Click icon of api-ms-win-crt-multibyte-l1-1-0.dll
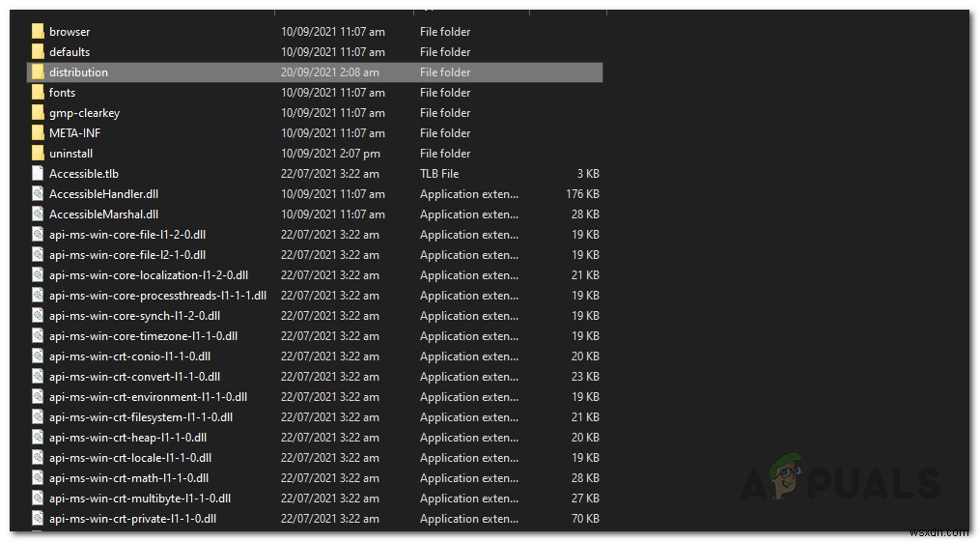 (38, 499)
